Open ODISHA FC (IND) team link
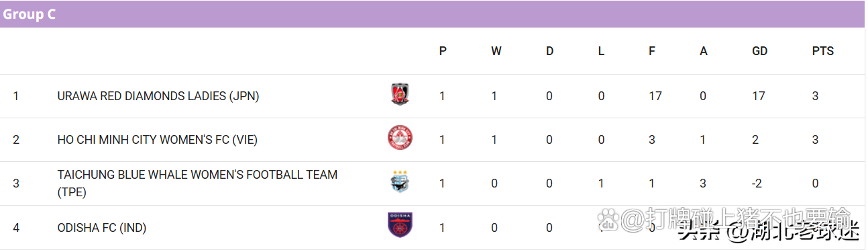868x250 pixels. [102, 228]
